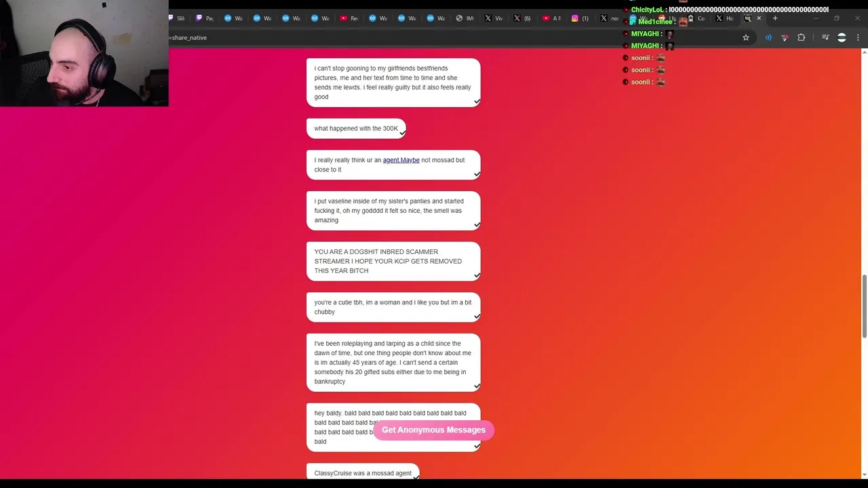The height and width of the screenshot is (488, 868).
Task: Switch to the 'Co' tab
Action: 696,18
